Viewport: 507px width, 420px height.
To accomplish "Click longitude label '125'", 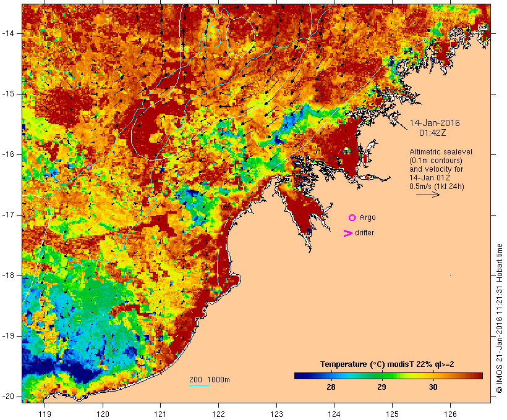I will pyautogui.click(x=392, y=414).
